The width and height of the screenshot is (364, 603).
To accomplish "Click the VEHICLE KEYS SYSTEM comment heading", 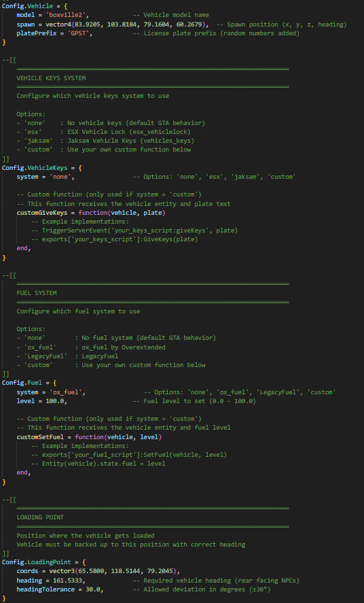I will 51,78.
